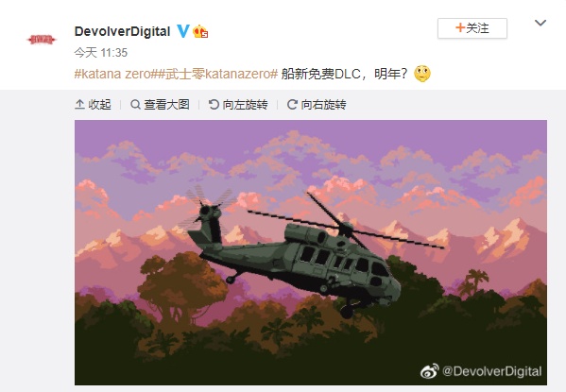Image resolution: width=566 pixels, height=392 pixels.
Task: Click the crown membership badge icon
Action: pyautogui.click(x=200, y=32)
